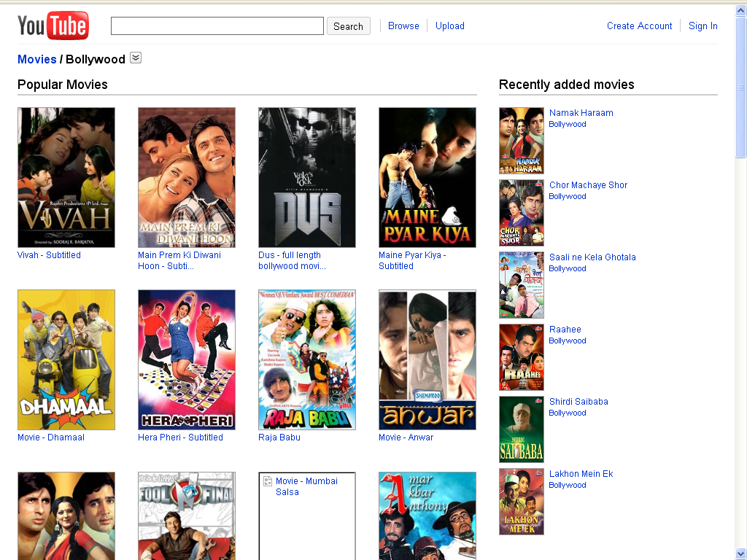Open the Vivah movie poster
The height and width of the screenshot is (560, 747).
(66, 177)
